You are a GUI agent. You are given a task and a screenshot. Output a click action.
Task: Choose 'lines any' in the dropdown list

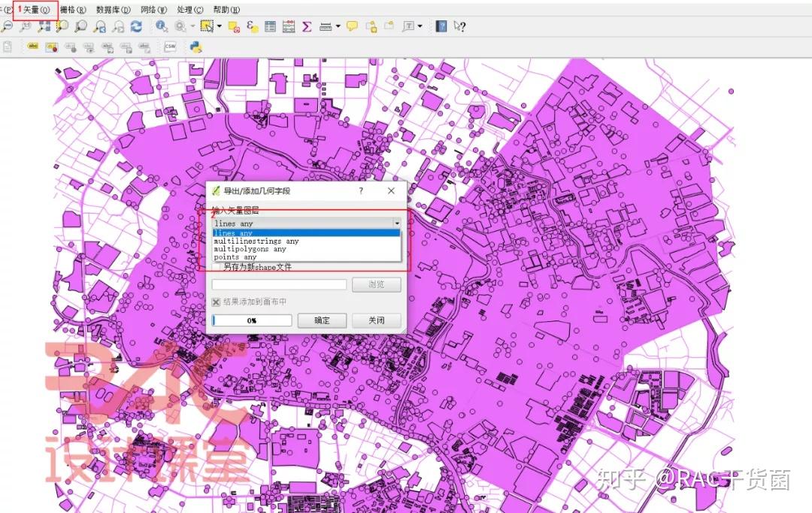click(307, 233)
